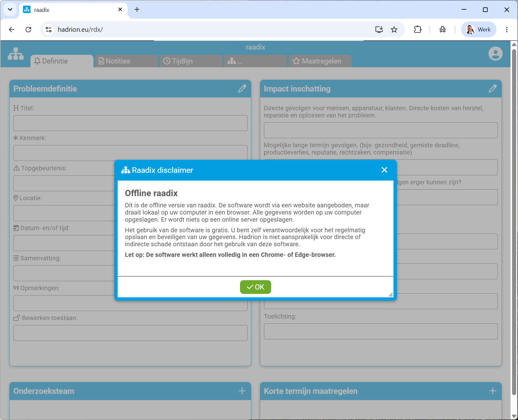The image size is (518, 420).
Task: Select the Maatregelen tab
Action: point(320,61)
